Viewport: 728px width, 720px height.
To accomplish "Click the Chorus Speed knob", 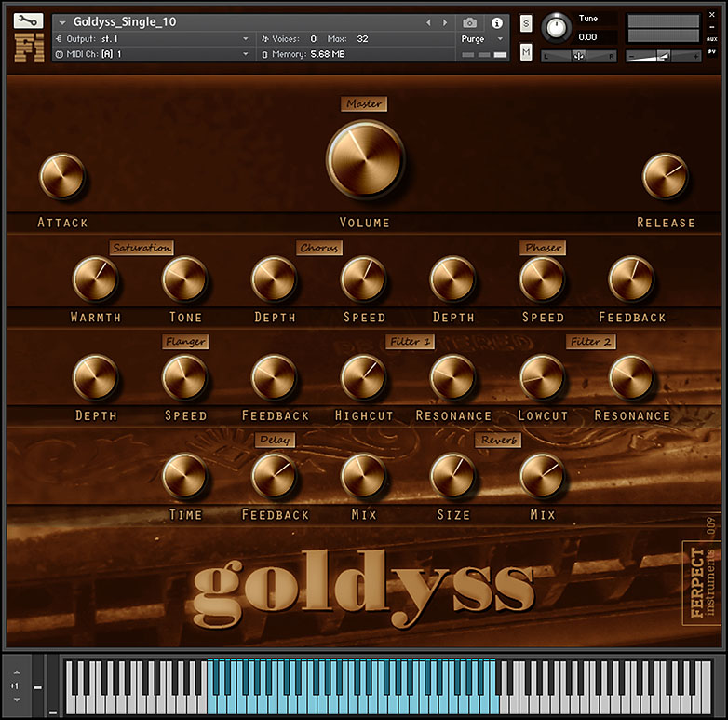I will (363, 278).
